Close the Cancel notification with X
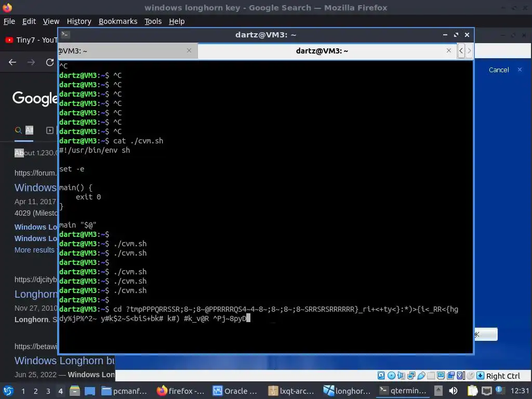This screenshot has width=532, height=399. tap(520, 70)
